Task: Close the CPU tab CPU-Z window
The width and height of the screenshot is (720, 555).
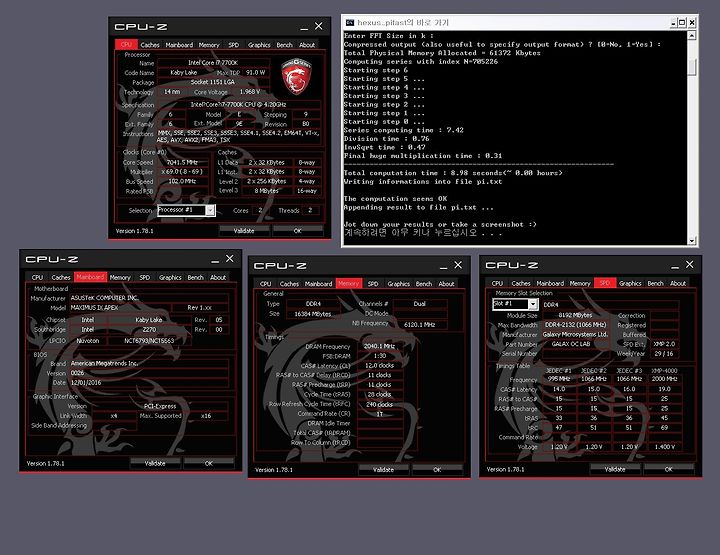Action: pos(318,26)
